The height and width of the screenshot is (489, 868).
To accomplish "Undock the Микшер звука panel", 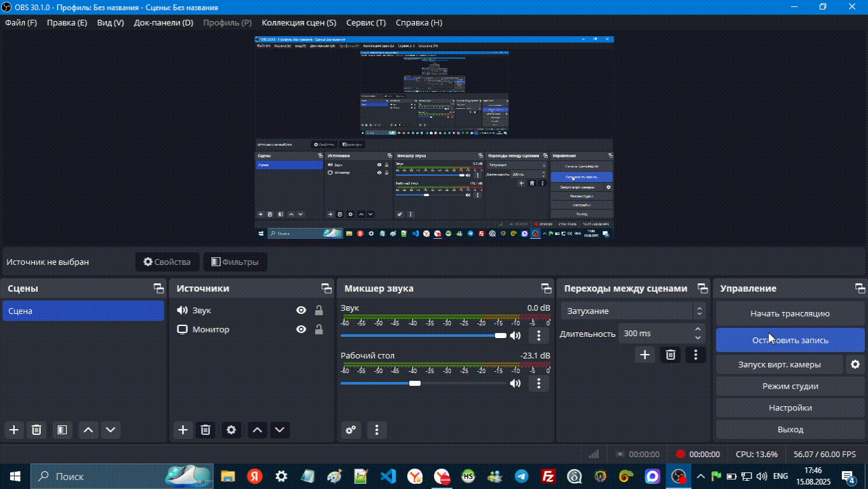I will (x=546, y=288).
